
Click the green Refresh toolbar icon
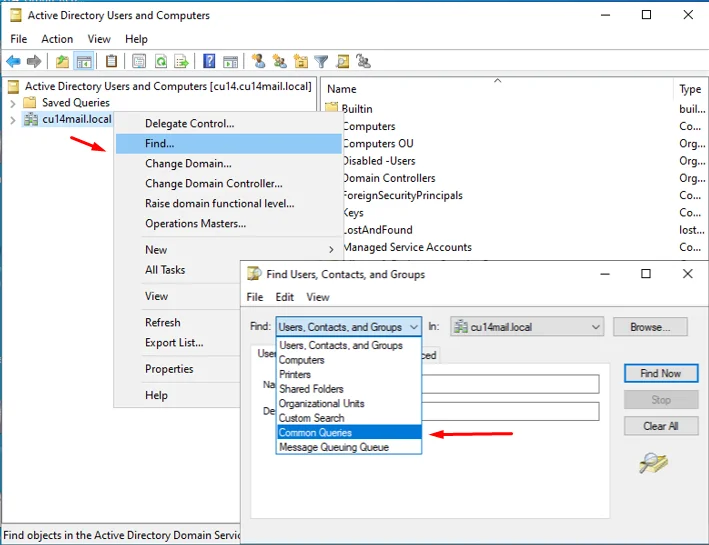[161, 61]
